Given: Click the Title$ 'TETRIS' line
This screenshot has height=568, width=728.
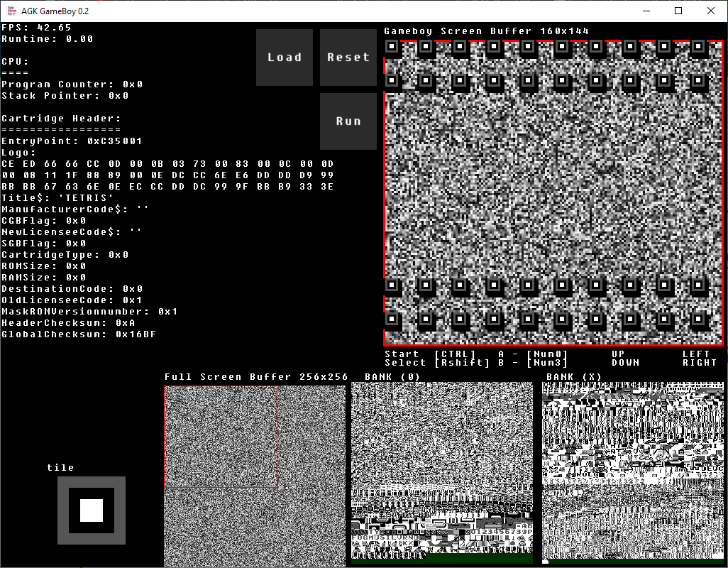Looking at the screenshot, I should click(x=57, y=198).
